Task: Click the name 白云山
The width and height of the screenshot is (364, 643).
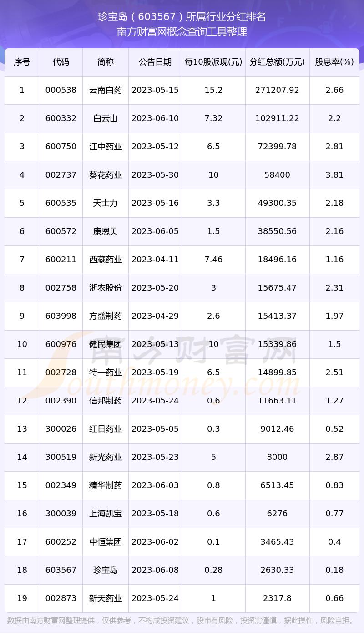Action: 106,118
